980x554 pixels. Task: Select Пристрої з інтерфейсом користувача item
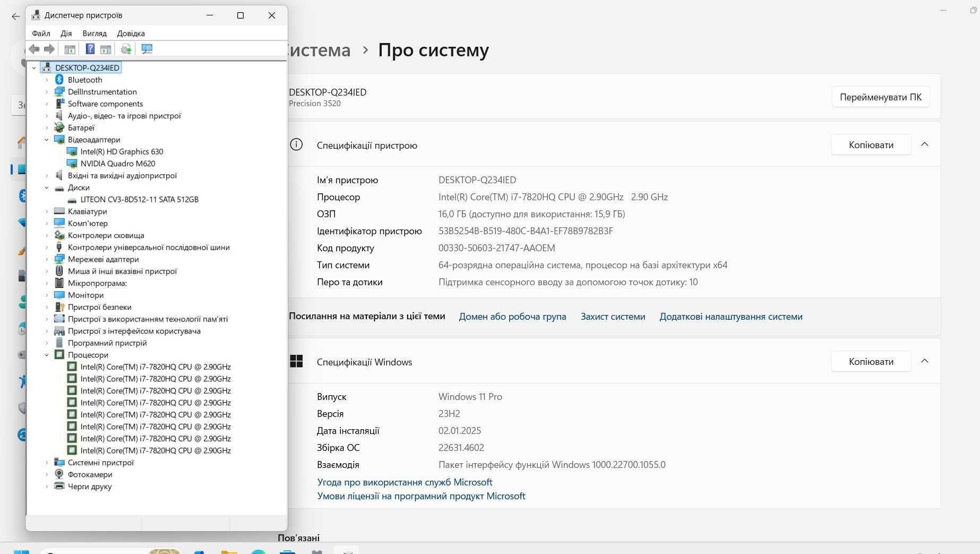134,331
